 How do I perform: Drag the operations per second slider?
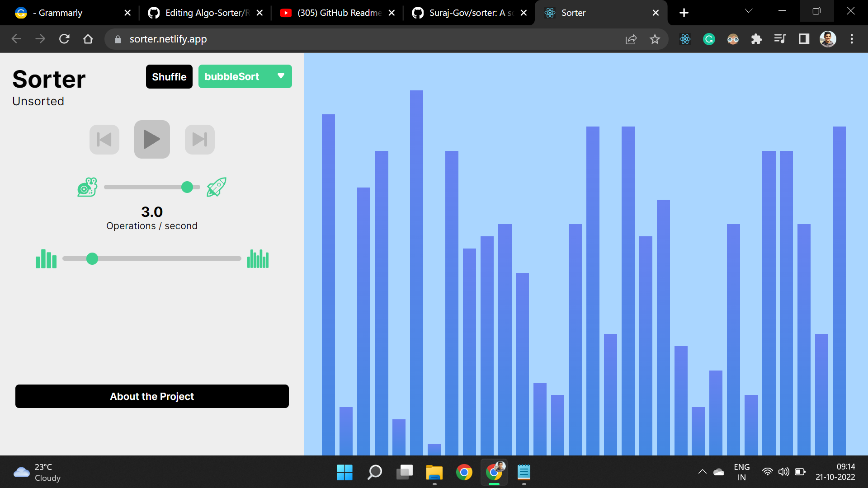pos(188,187)
